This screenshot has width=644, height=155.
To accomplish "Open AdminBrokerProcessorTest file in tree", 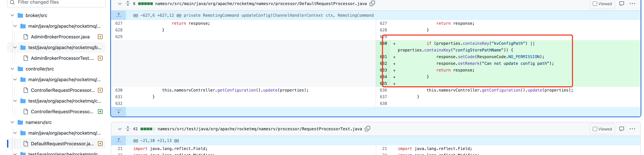I will (x=62, y=58).
